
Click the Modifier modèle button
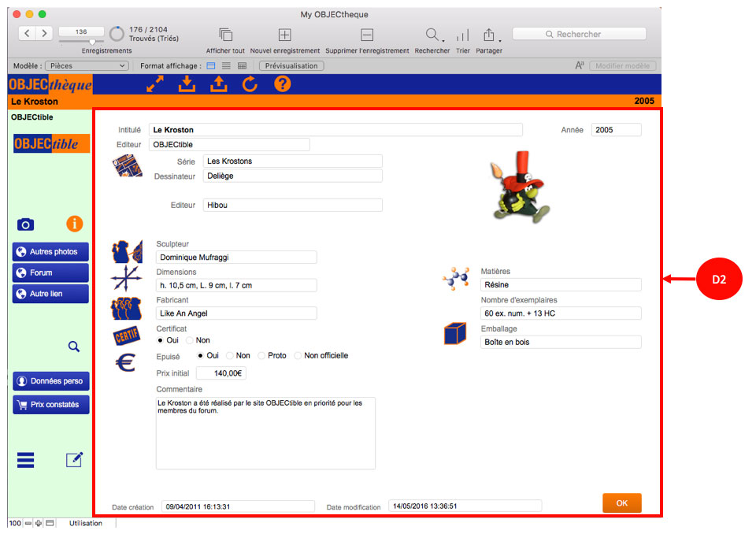[x=622, y=65]
